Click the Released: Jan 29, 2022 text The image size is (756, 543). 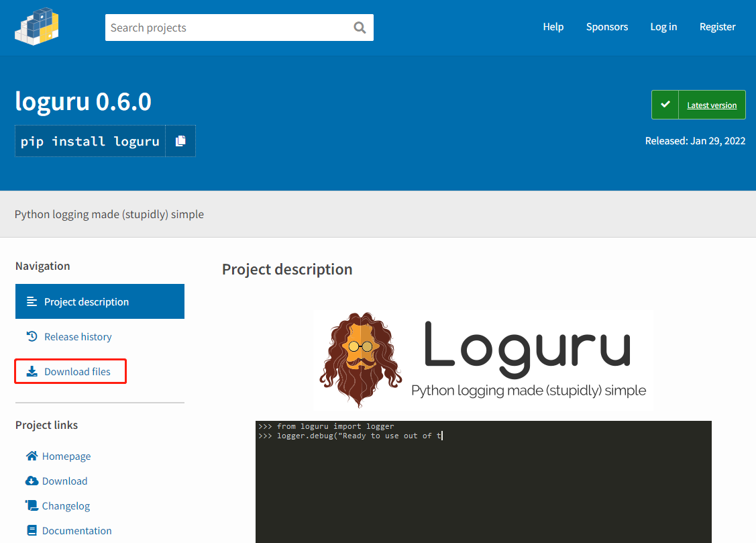coord(695,141)
